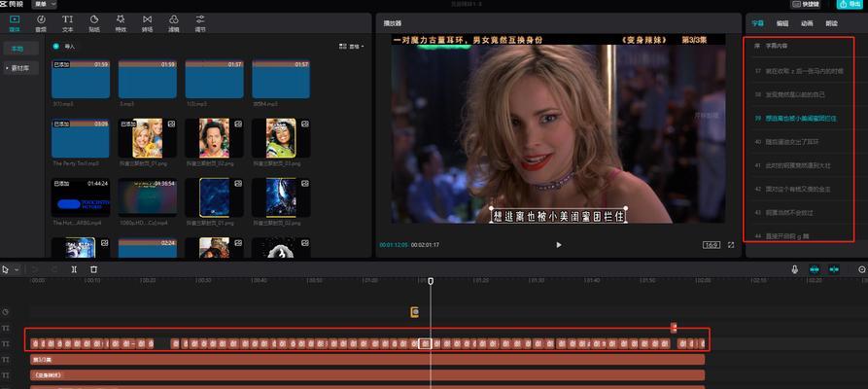The height and width of the screenshot is (389, 868).
Task: Open the pointer tool mode dropdown arrow
Action: [17, 269]
